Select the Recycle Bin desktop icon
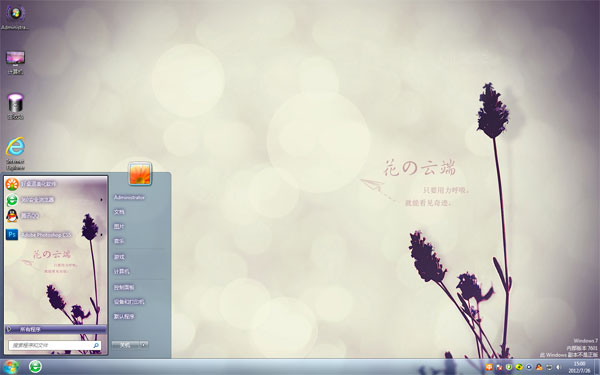Screen dimensions: 600x375 coord(15,107)
